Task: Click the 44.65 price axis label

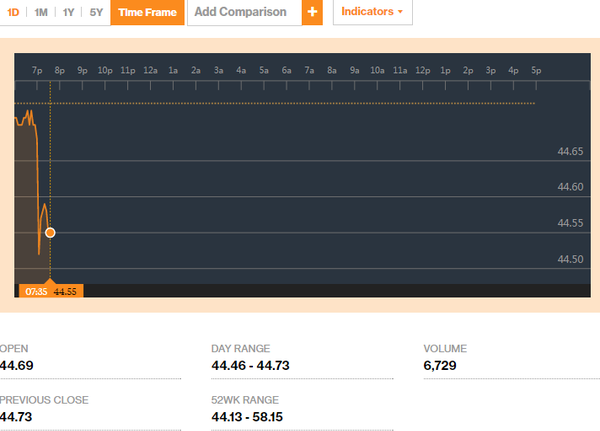Action: (x=570, y=151)
